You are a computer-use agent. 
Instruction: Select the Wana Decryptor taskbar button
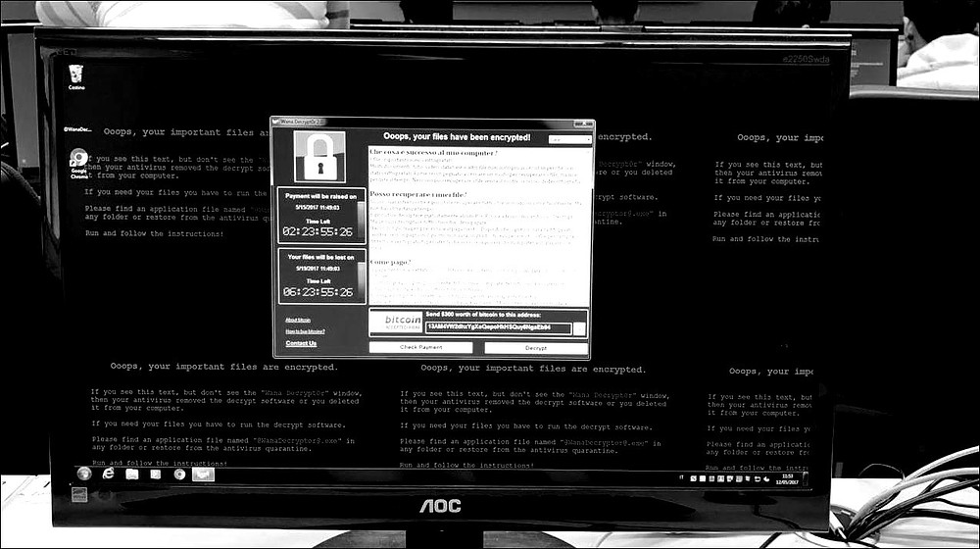click(203, 474)
